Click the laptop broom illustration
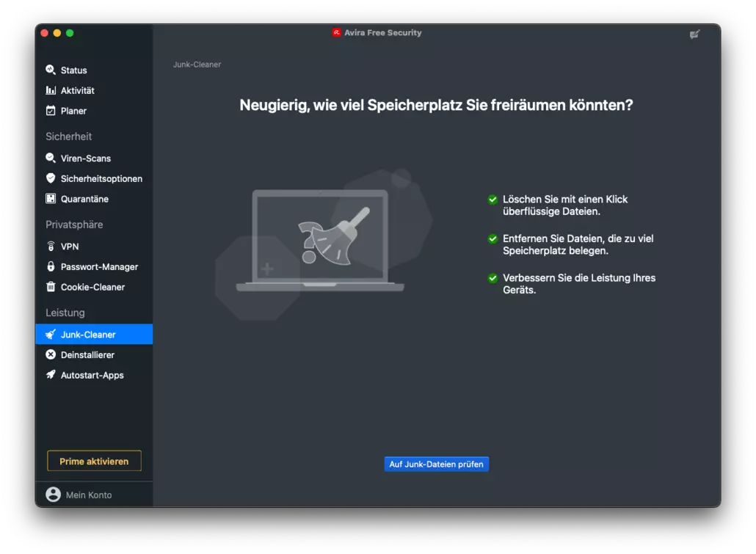The image size is (756, 554). coord(321,241)
